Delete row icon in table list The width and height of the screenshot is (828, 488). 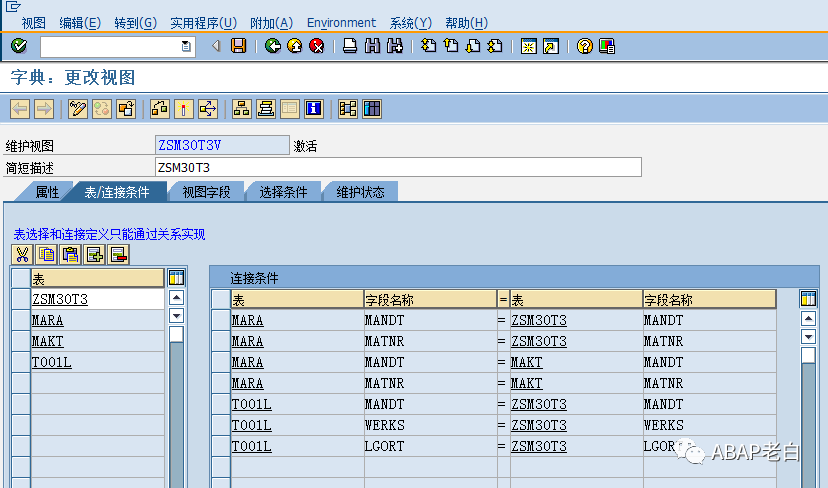pyautogui.click(x=119, y=255)
